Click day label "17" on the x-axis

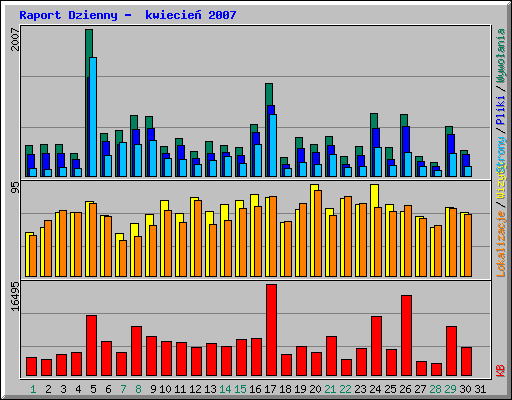coord(270,389)
